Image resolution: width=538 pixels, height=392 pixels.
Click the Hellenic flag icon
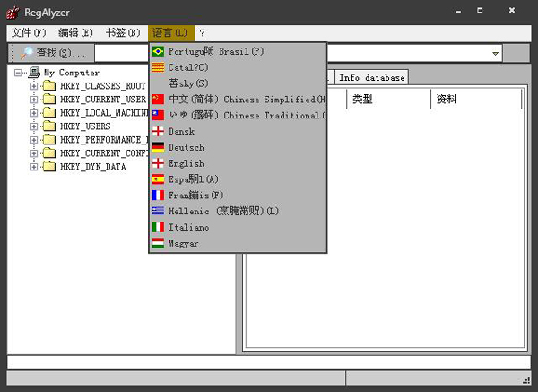click(158, 211)
